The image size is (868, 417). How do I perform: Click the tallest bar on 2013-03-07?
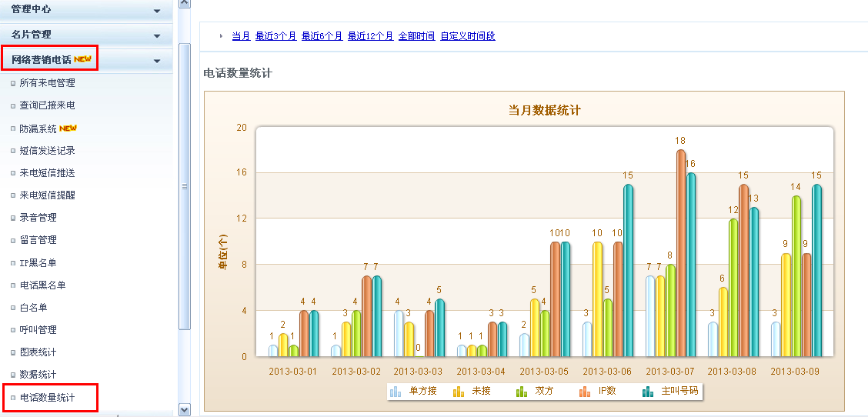point(681,252)
